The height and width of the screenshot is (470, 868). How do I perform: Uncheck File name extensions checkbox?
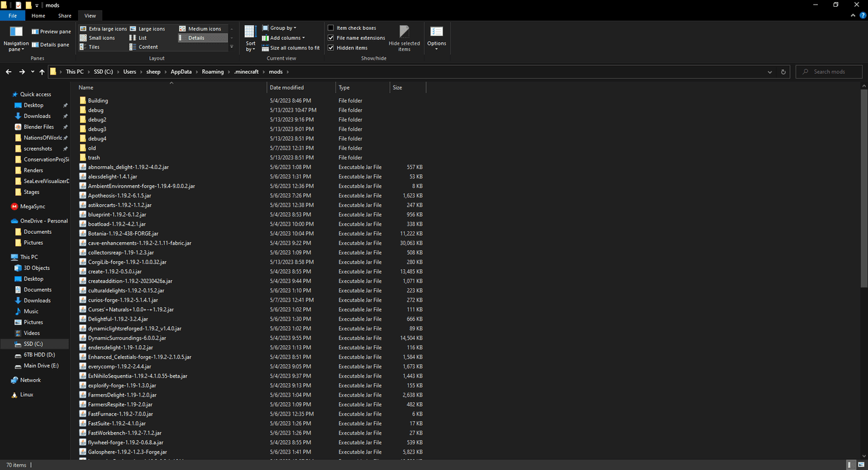(x=331, y=38)
